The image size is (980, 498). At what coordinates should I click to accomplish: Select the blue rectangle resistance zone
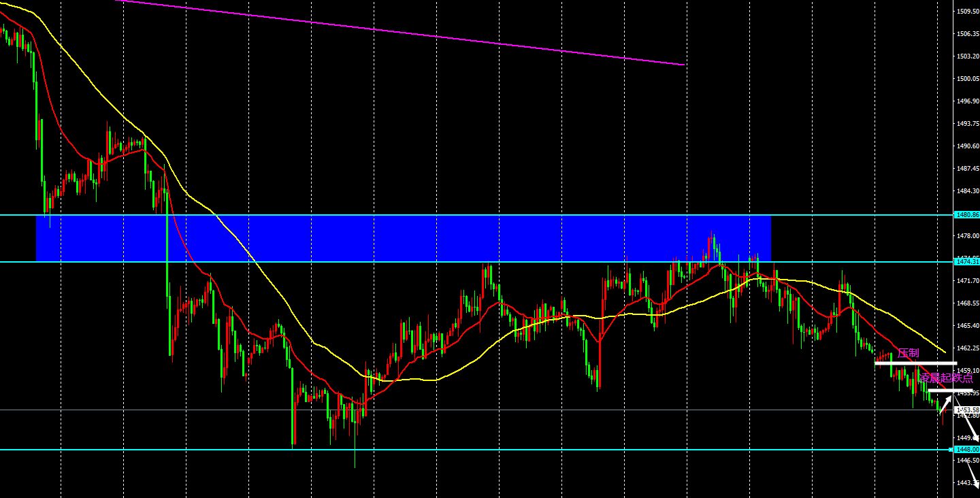(403, 238)
